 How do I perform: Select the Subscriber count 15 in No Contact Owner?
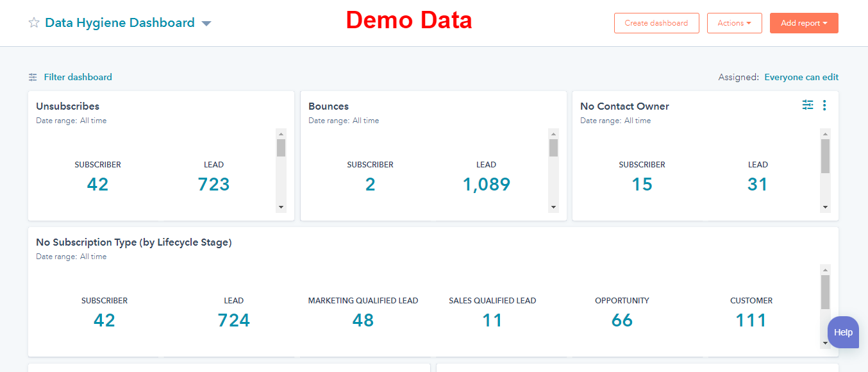[x=642, y=184]
